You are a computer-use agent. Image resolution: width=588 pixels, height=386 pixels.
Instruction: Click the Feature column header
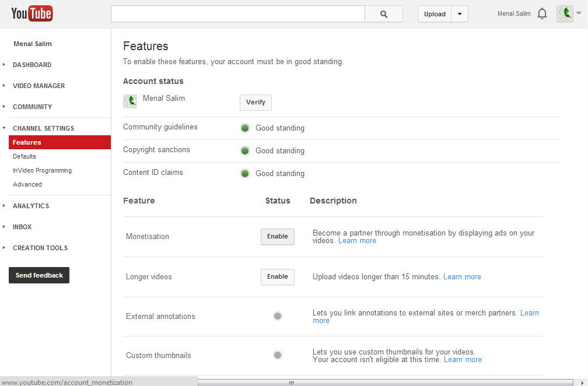point(139,201)
